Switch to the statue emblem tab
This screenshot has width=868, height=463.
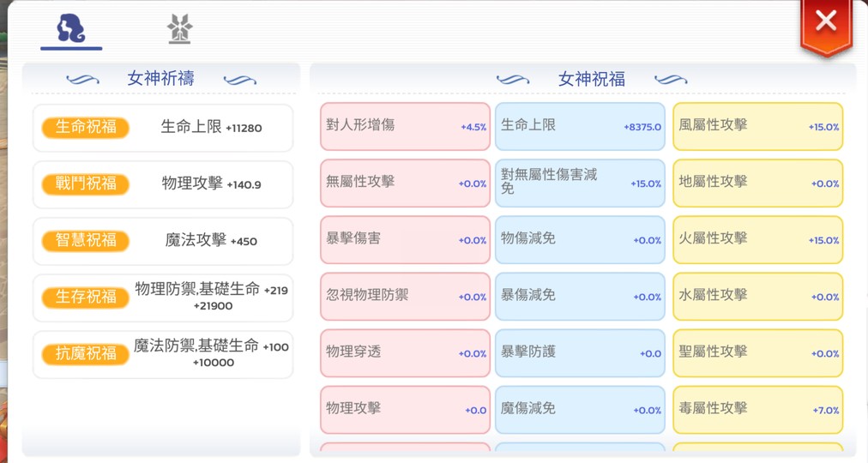tap(180, 29)
